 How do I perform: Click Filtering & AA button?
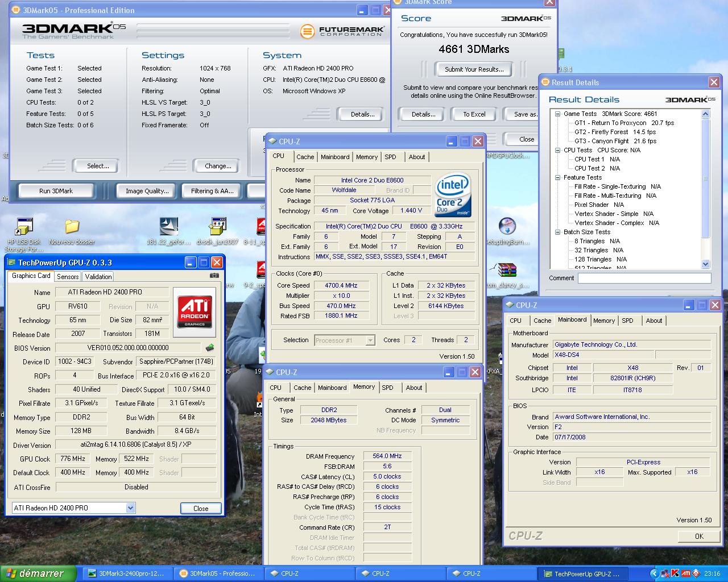(213, 191)
